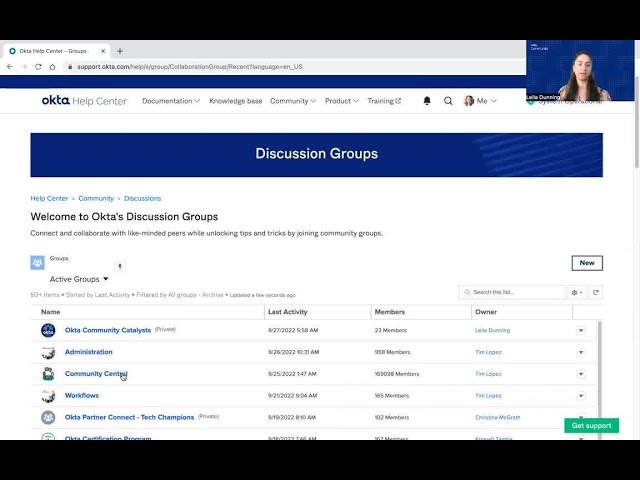Click the okta Help Center logo
The width and height of the screenshot is (640, 480).
point(84,100)
